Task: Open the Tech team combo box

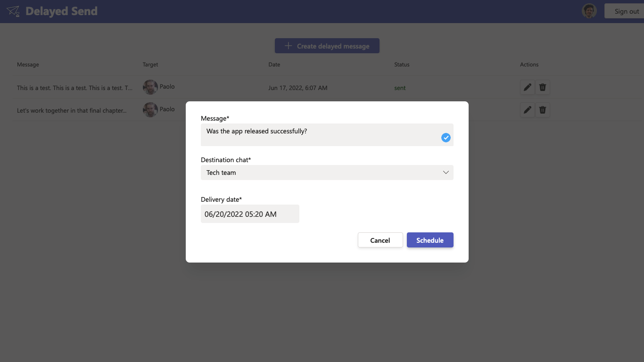Action: (327, 173)
